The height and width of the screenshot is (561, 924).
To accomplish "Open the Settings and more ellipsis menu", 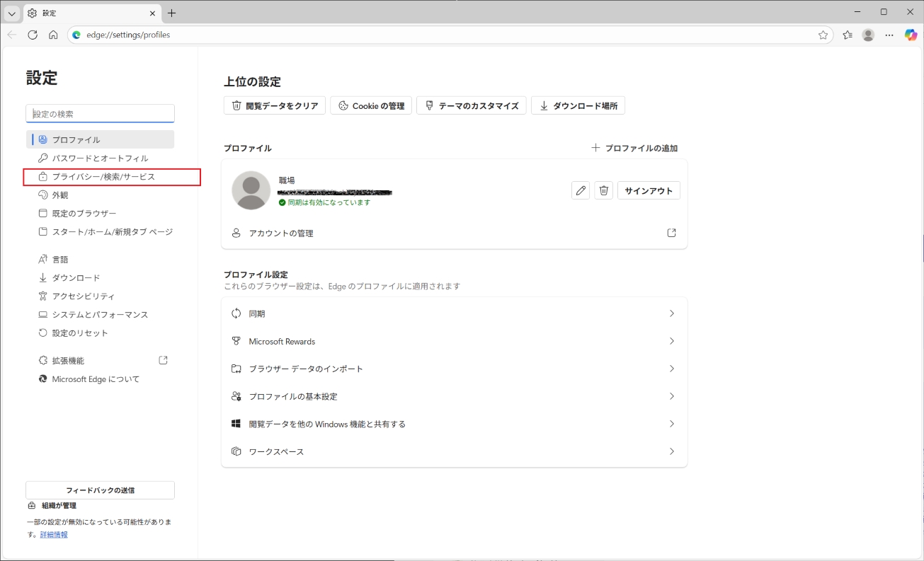I will [889, 35].
